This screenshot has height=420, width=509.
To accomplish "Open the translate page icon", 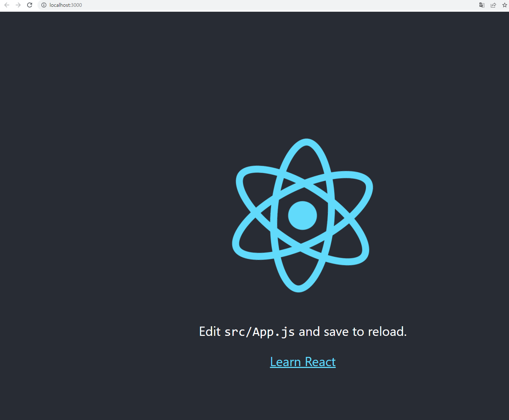I will [482, 5].
